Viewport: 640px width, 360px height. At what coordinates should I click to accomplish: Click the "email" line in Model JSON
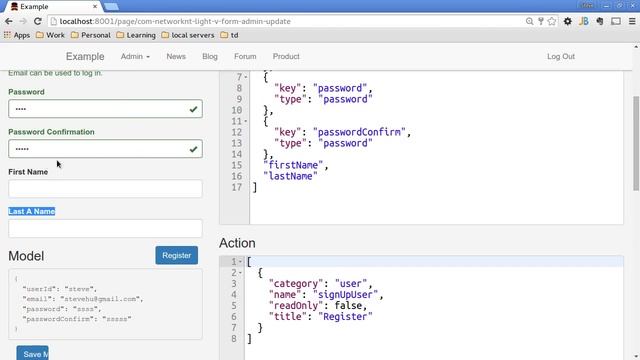tap(83, 299)
